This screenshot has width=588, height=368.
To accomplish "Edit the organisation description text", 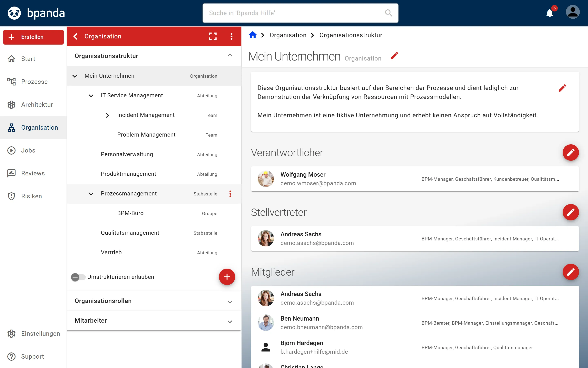I will 562,88.
